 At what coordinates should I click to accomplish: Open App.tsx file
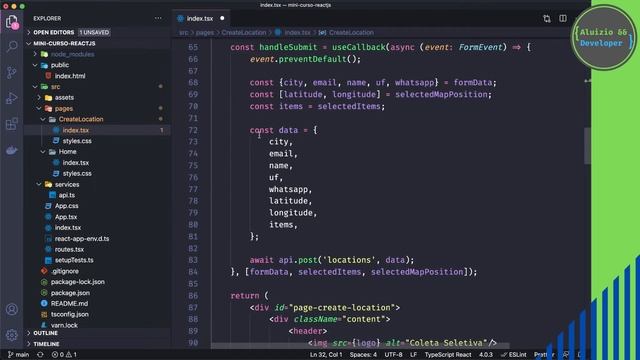66,217
